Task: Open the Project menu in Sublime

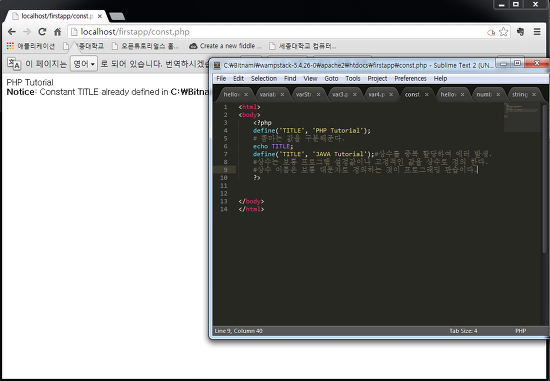Action: (377, 79)
